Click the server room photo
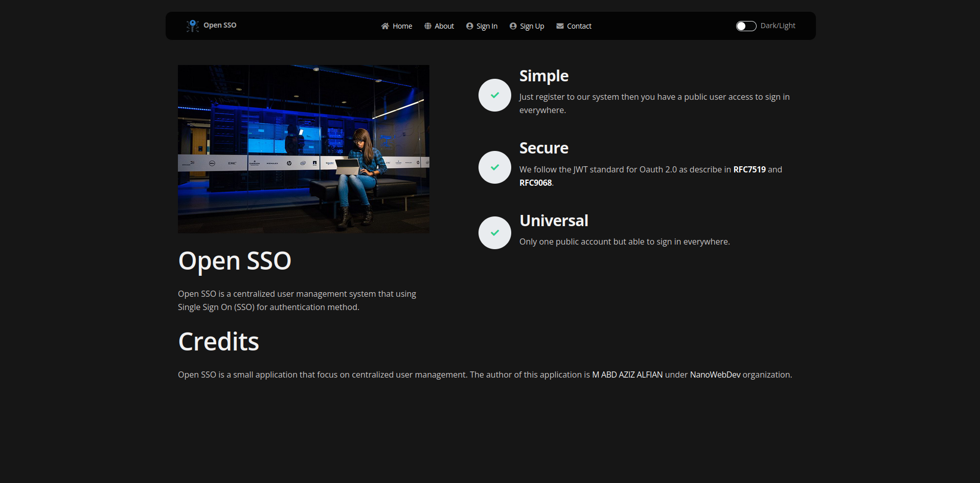Screen dimensions: 980x483 pos(303,148)
